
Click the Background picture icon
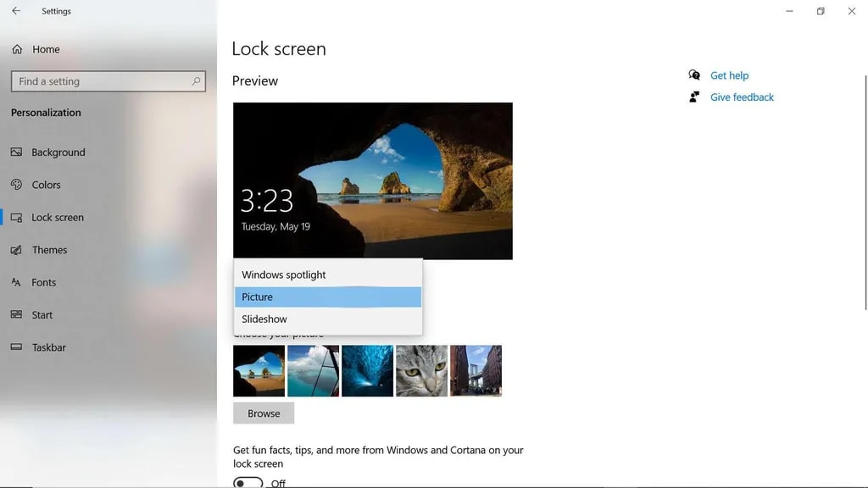(16, 152)
